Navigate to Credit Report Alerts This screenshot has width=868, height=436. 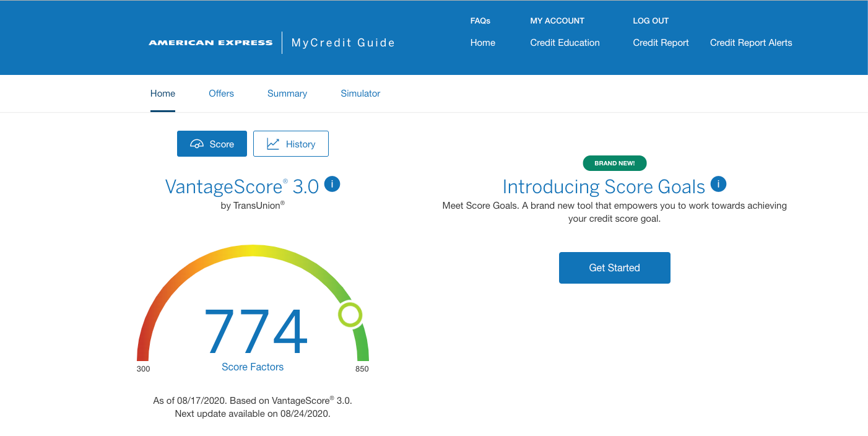(x=751, y=43)
